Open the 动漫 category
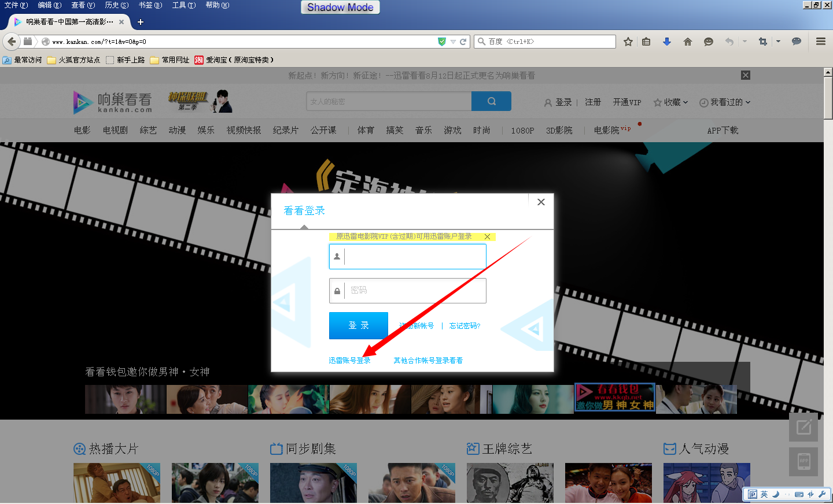 pyautogui.click(x=177, y=131)
